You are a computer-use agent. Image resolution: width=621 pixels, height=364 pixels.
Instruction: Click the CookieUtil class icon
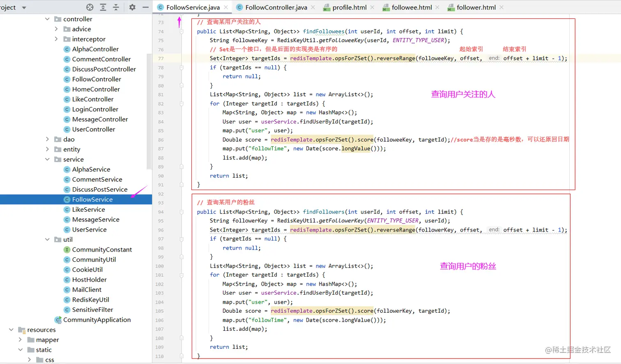pyautogui.click(x=67, y=270)
